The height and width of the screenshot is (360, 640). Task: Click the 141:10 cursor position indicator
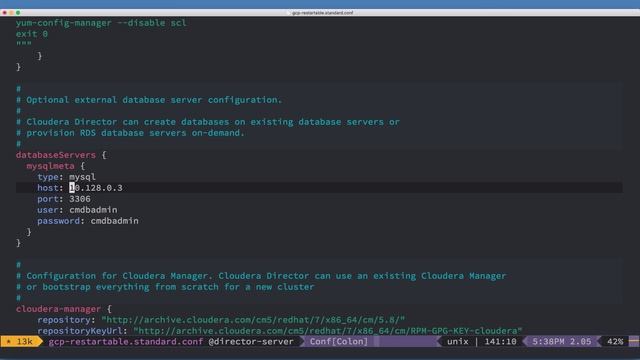[x=500, y=342]
